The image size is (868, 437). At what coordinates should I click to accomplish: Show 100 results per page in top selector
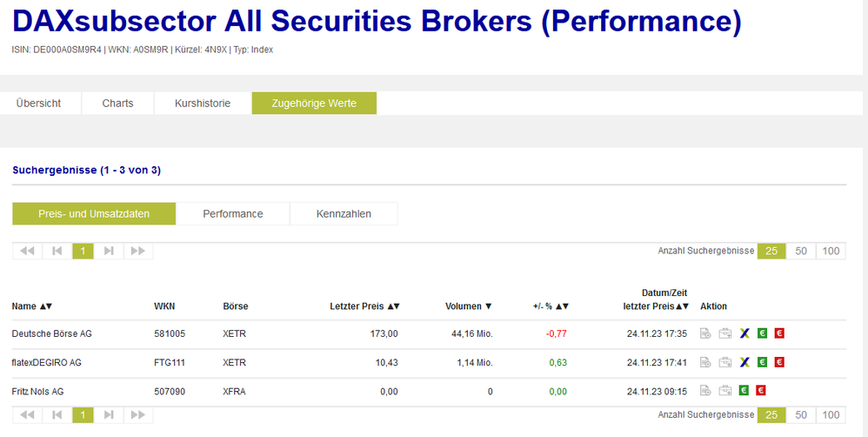tap(831, 251)
